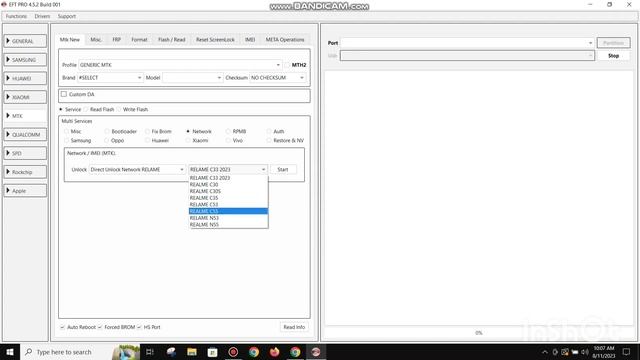This screenshot has height=360, width=640.
Task: Select the MTK sidebar section
Action: click(x=25, y=116)
